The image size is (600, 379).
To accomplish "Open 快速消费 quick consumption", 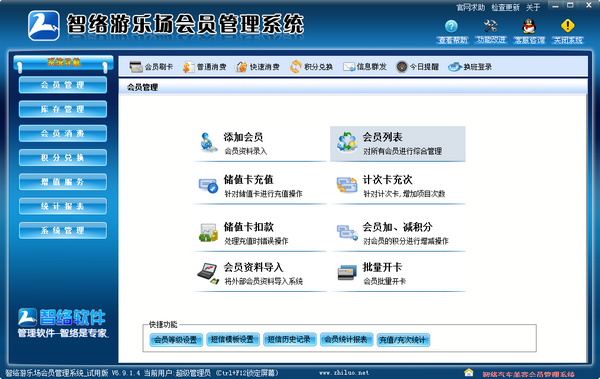I will click(258, 67).
